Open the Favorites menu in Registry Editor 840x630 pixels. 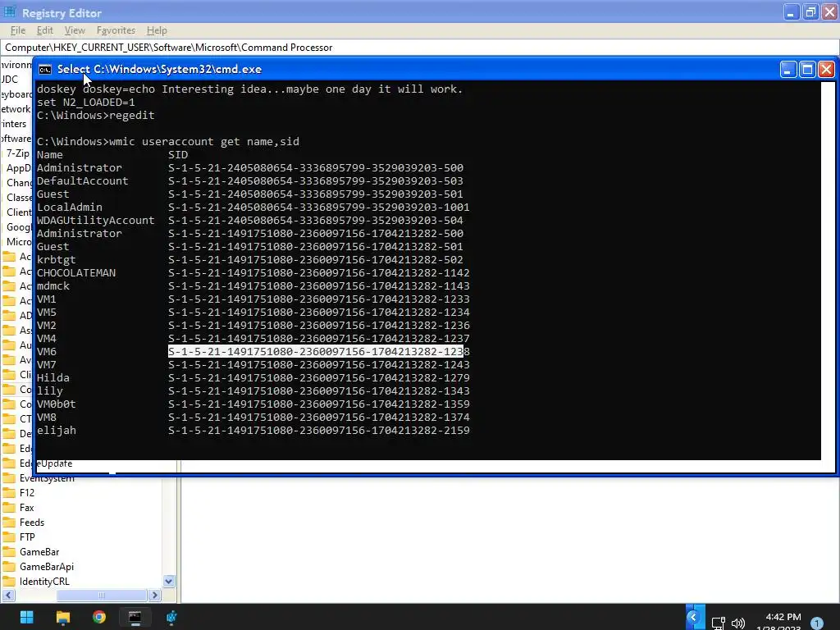point(116,30)
